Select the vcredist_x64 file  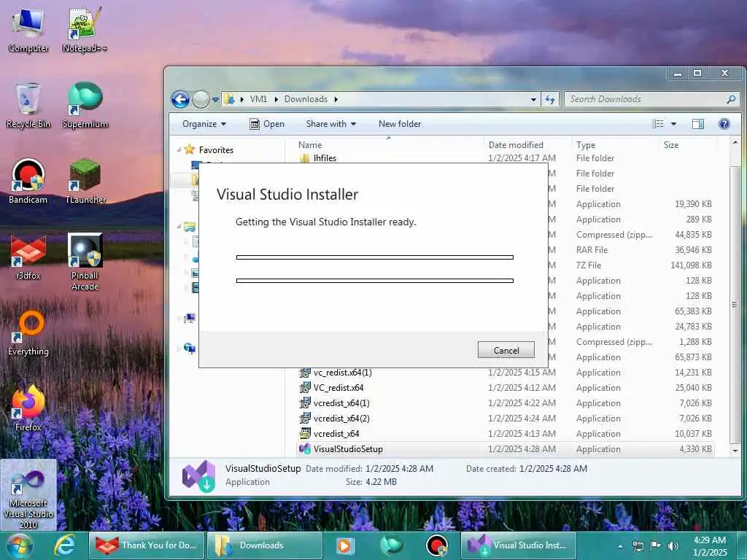pos(336,433)
